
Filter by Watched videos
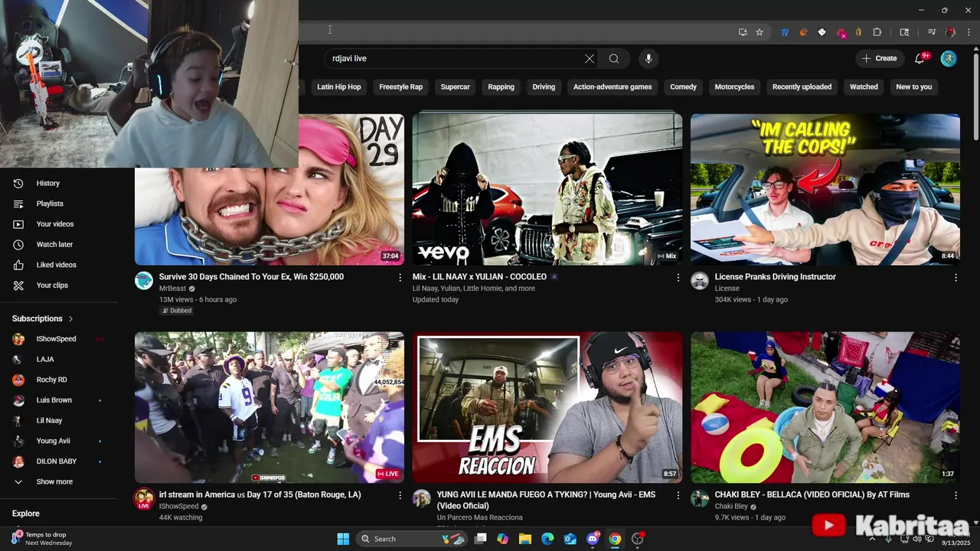864,86
